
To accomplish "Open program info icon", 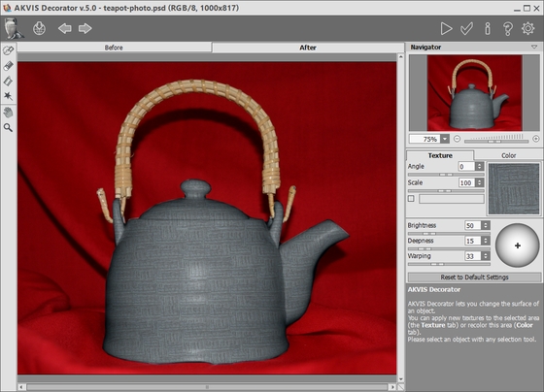I will 488,29.
